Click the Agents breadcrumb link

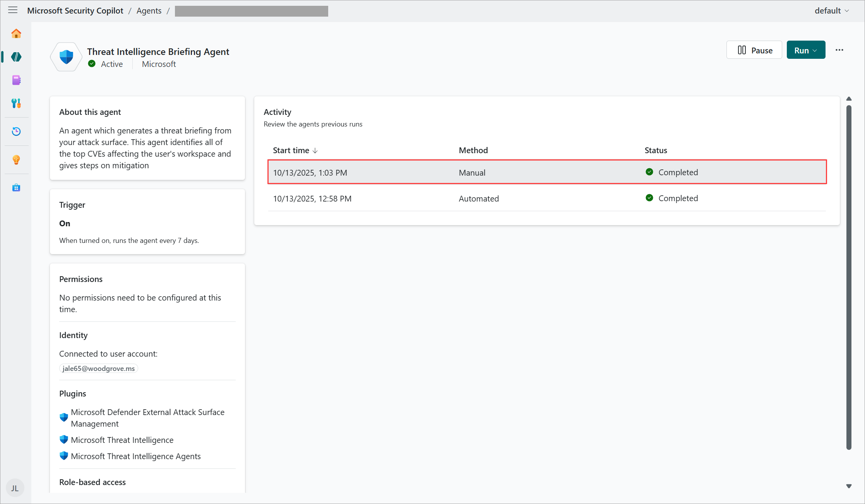[x=149, y=11]
